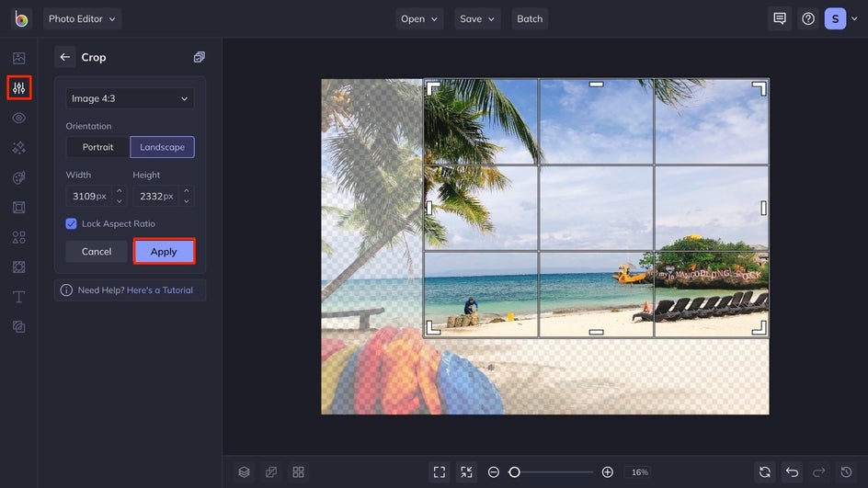Image resolution: width=868 pixels, height=488 pixels.
Task: Open the Frames sidebar icon
Action: tap(18, 208)
